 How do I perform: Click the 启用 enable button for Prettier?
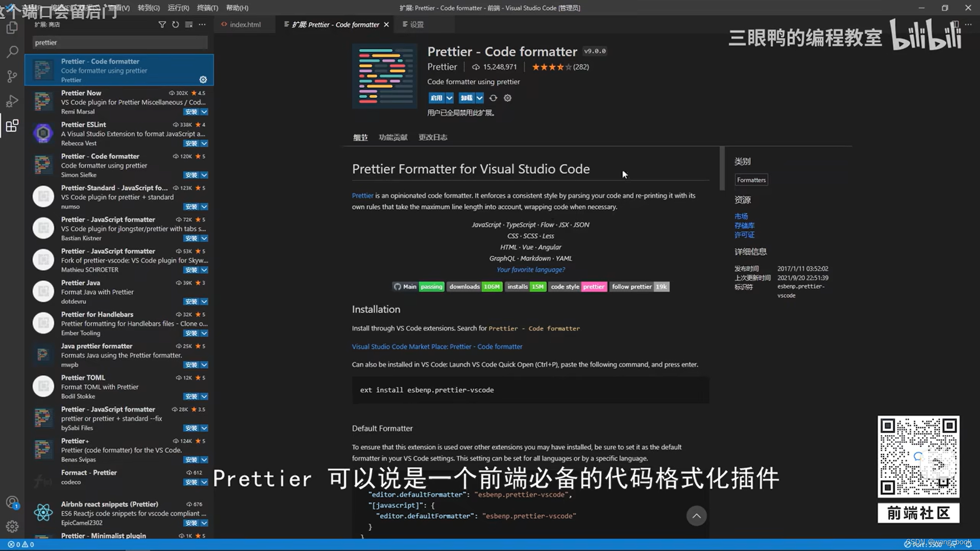[436, 98]
